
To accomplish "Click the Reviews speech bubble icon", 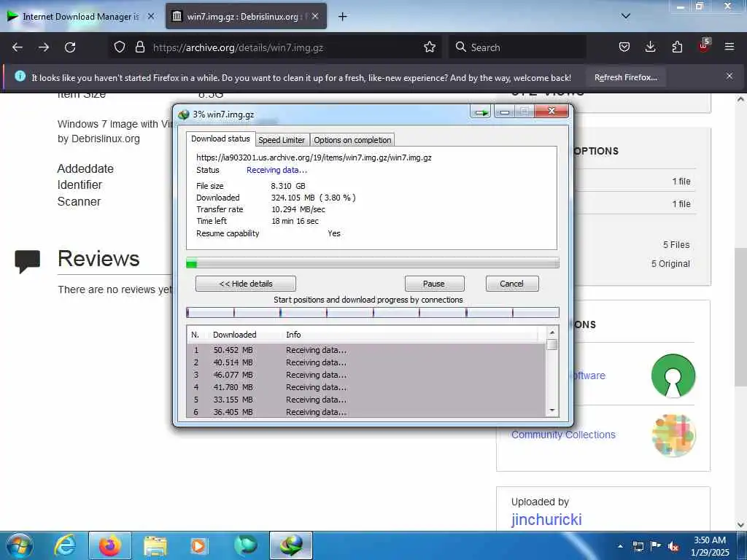I will pos(27,262).
